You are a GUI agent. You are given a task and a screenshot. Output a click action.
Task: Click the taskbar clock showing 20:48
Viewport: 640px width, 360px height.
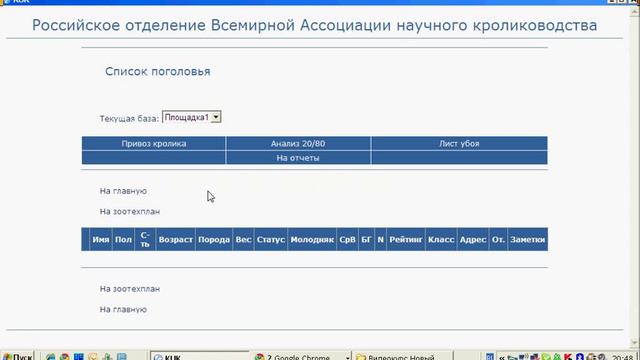click(622, 357)
